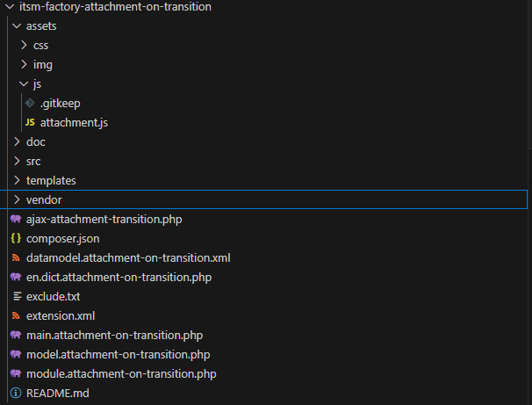The height and width of the screenshot is (405, 532).
Task: Click the JS icon beside attachment.js
Action: click(30, 122)
